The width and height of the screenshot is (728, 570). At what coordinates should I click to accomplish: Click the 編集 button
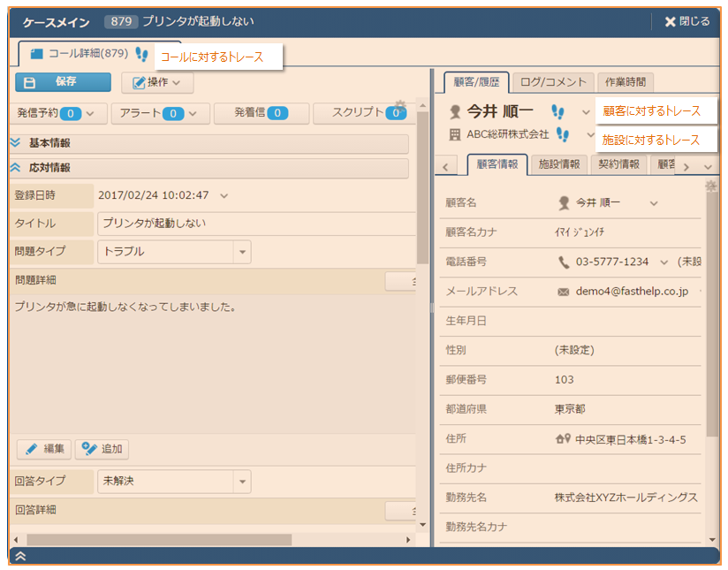44,449
